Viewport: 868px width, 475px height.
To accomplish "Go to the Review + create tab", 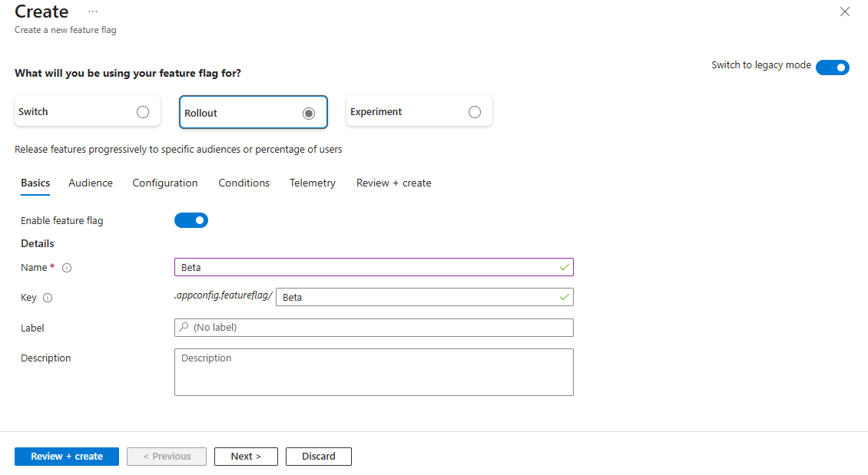I will tap(393, 183).
